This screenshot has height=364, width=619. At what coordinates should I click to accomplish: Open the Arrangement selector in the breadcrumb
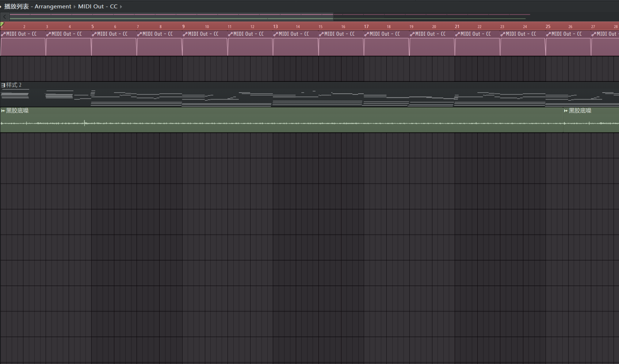(53, 7)
